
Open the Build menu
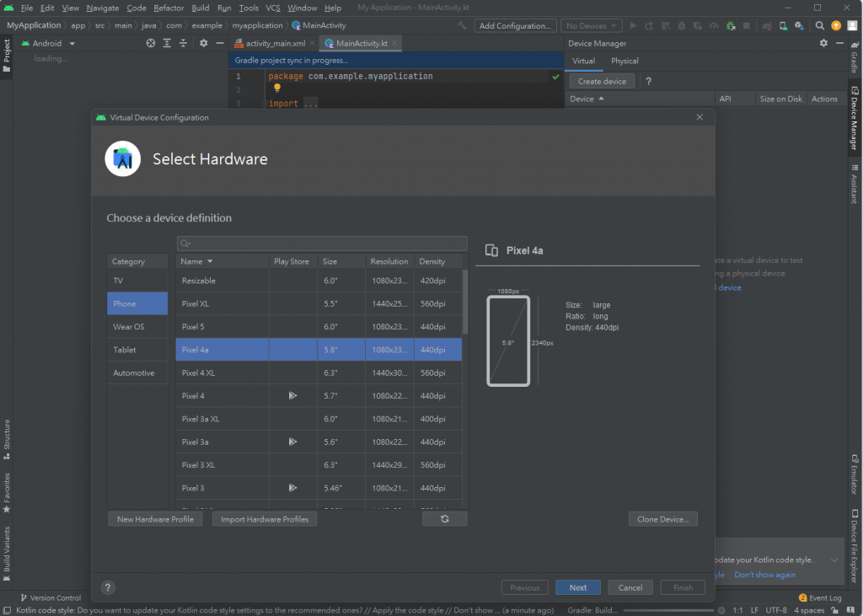pyautogui.click(x=201, y=8)
